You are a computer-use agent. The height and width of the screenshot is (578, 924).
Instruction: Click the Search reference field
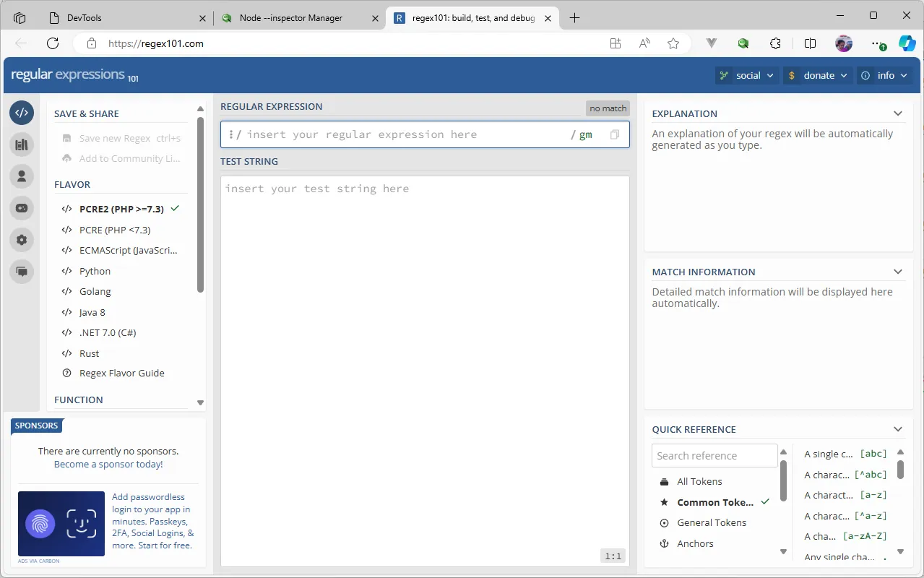[715, 456]
